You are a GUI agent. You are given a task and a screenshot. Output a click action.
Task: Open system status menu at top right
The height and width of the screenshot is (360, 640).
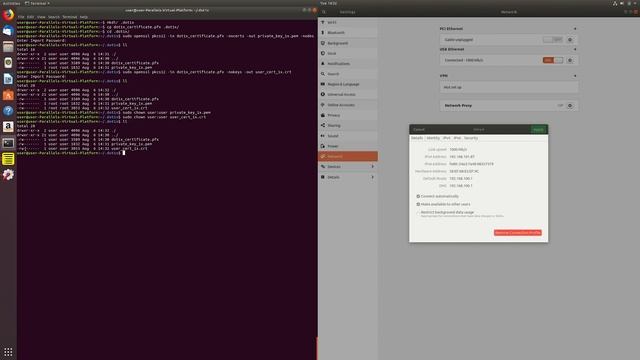(x=625, y=3)
